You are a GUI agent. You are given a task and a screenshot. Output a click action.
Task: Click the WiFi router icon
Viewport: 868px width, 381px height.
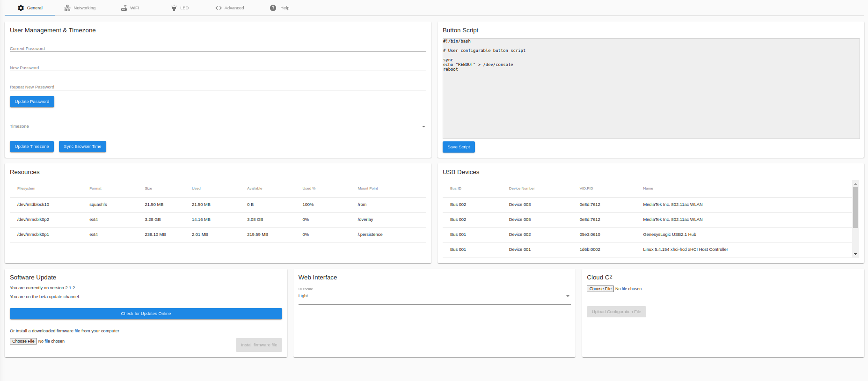(x=124, y=8)
